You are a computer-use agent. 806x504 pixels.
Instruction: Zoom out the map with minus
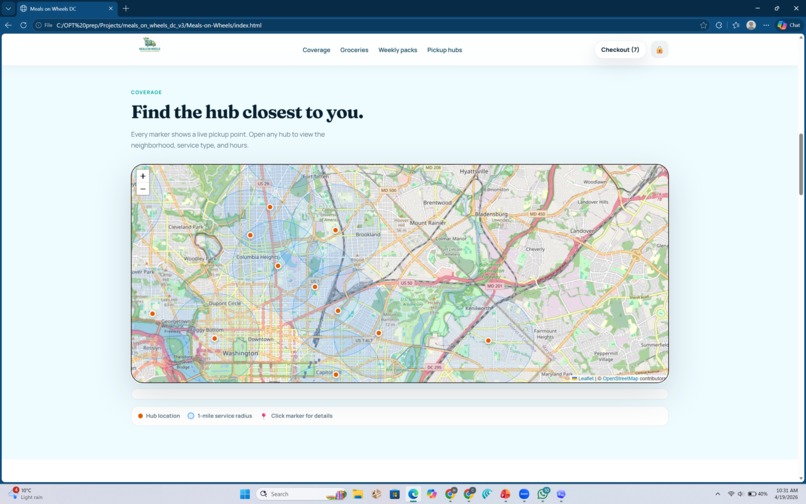point(143,189)
